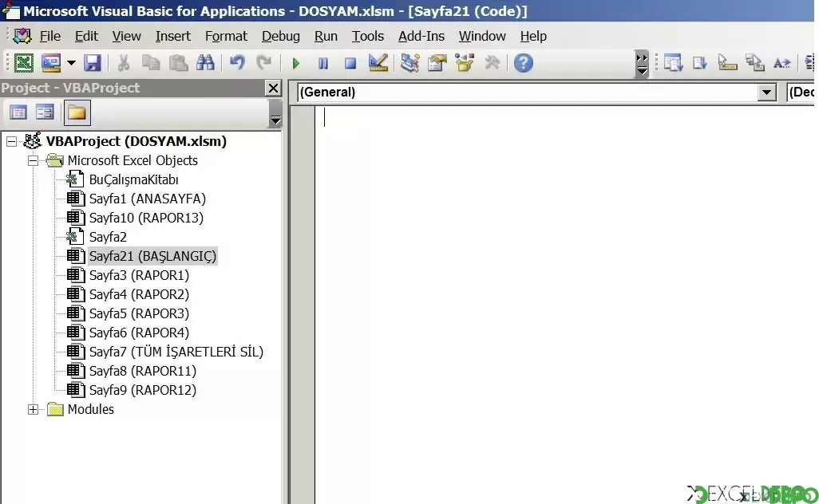Click the View Code icon in Project panel
Viewport: 819px width, 504px height.
(x=18, y=112)
